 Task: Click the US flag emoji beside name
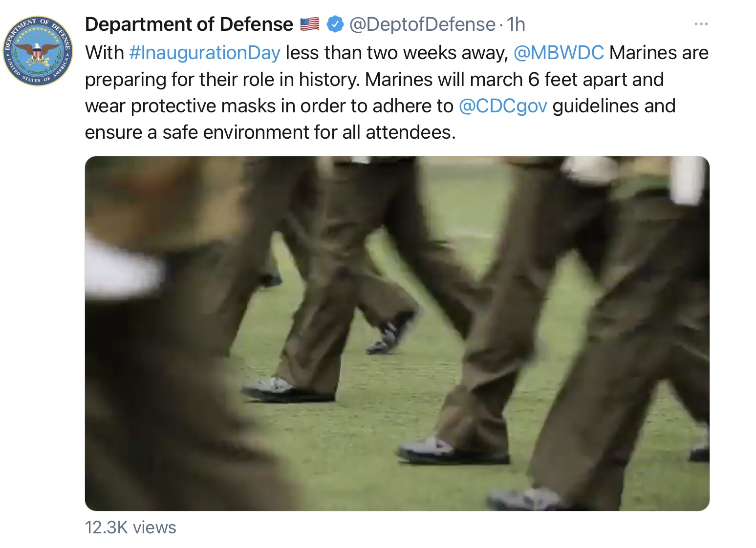[309, 24]
